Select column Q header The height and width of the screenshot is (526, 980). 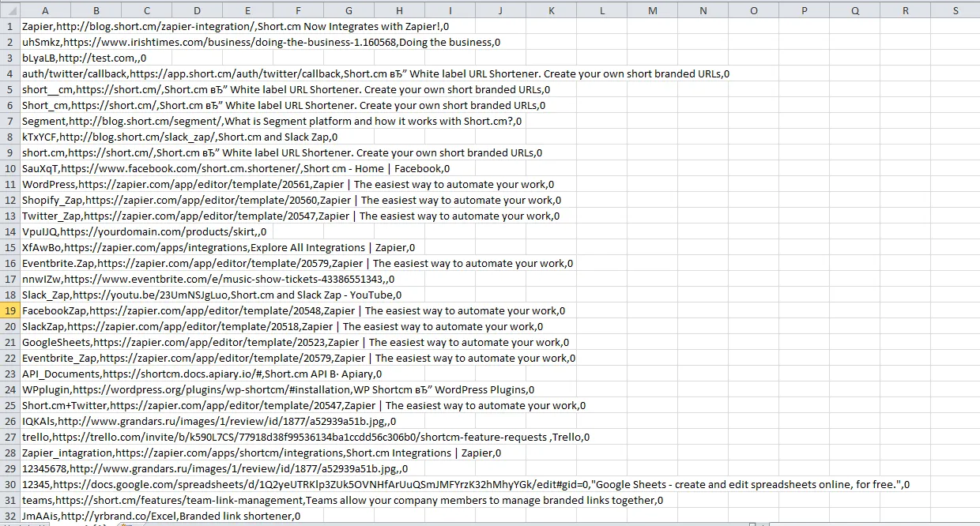pyautogui.click(x=854, y=10)
